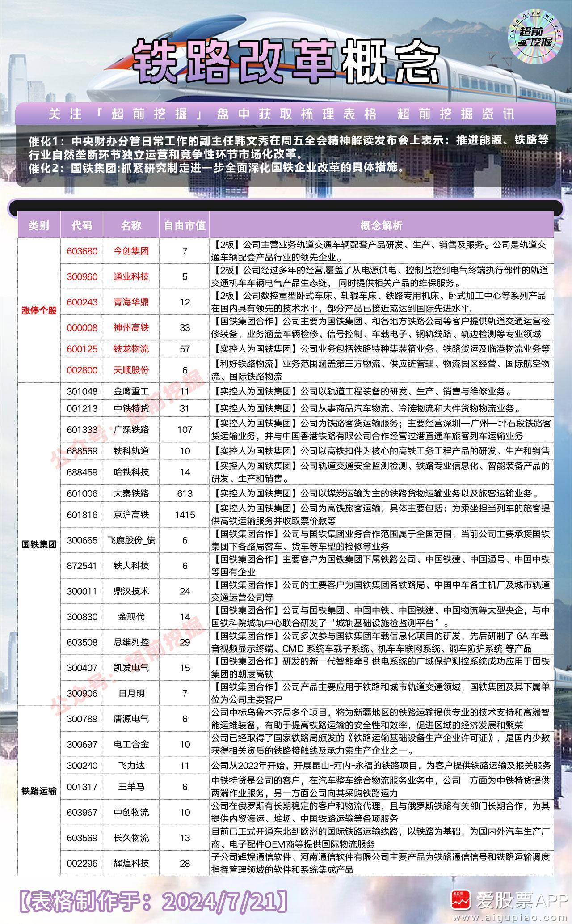Select stock name 飞力达
The image size is (572, 924).
[x=131, y=766]
